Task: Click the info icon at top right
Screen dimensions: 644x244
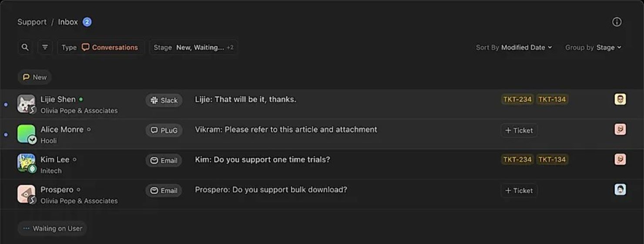Action: point(617,22)
